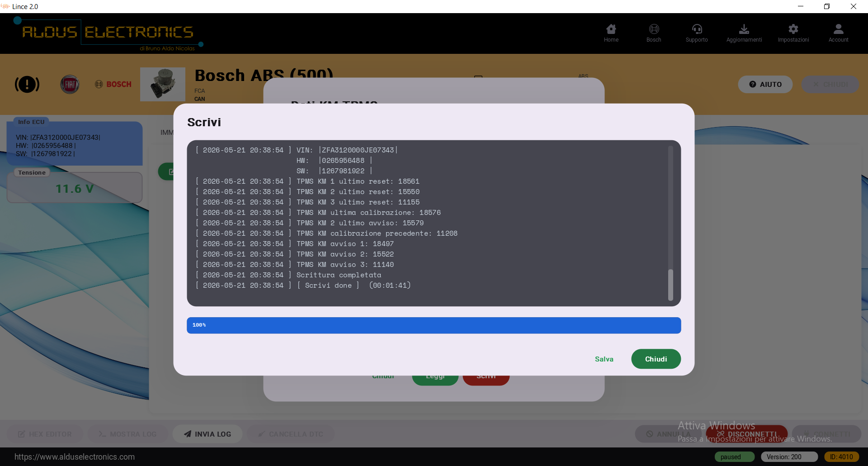Click the HW 0265956488 log line
The width and height of the screenshot is (868, 466).
(x=335, y=161)
